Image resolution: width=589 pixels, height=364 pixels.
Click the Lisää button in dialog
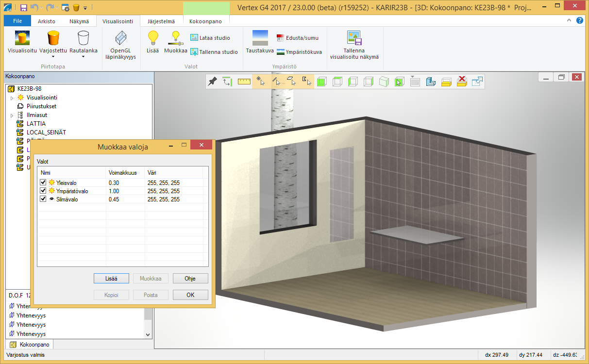tap(111, 279)
